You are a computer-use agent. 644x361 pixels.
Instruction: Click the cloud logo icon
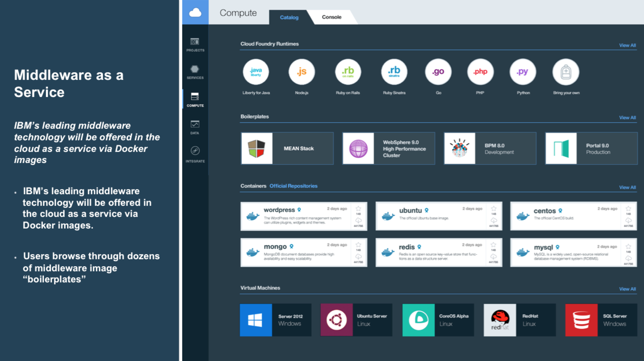(x=195, y=12)
